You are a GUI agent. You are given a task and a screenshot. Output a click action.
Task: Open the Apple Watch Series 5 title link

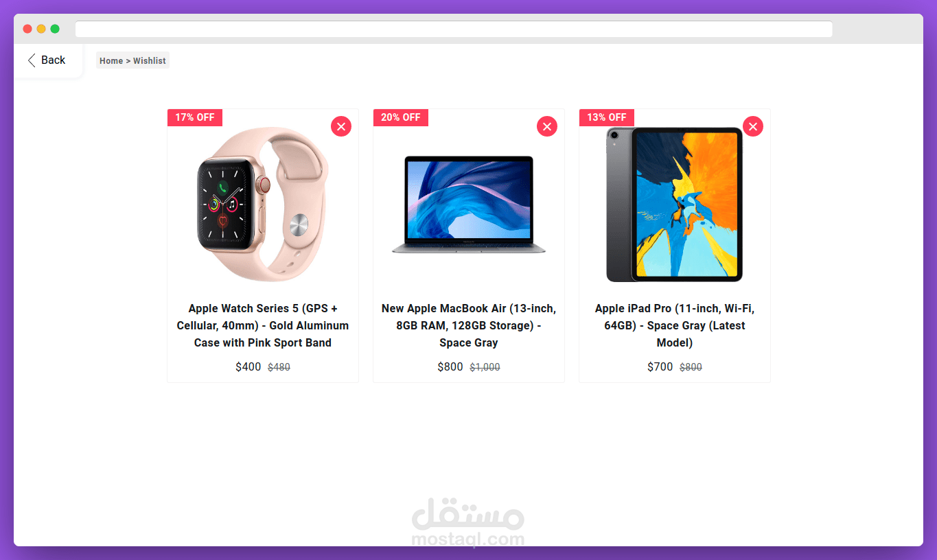(x=263, y=326)
